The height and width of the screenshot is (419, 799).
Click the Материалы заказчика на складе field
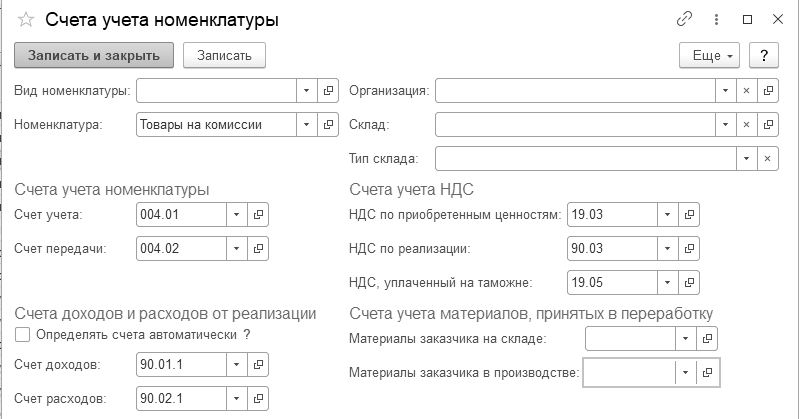pyautogui.click(x=630, y=339)
